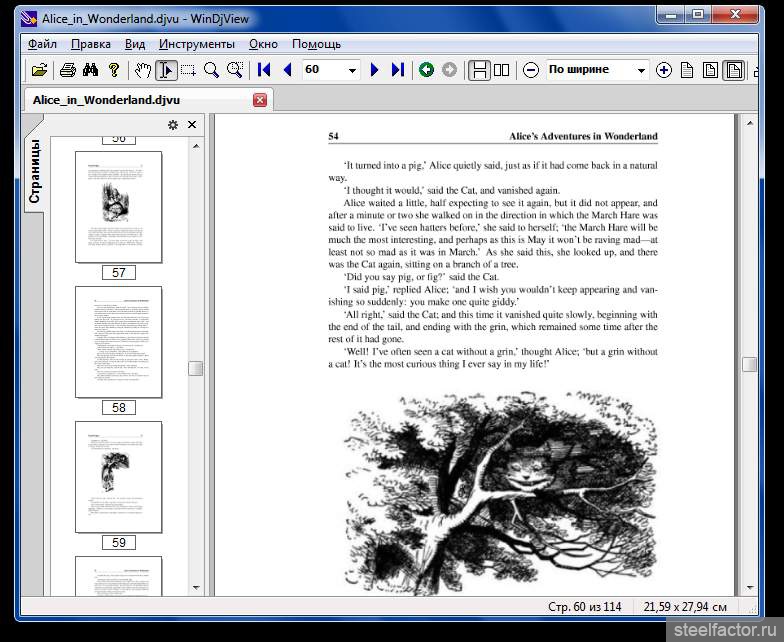784x642 pixels.
Task: Jump to the last page
Action: point(398,70)
